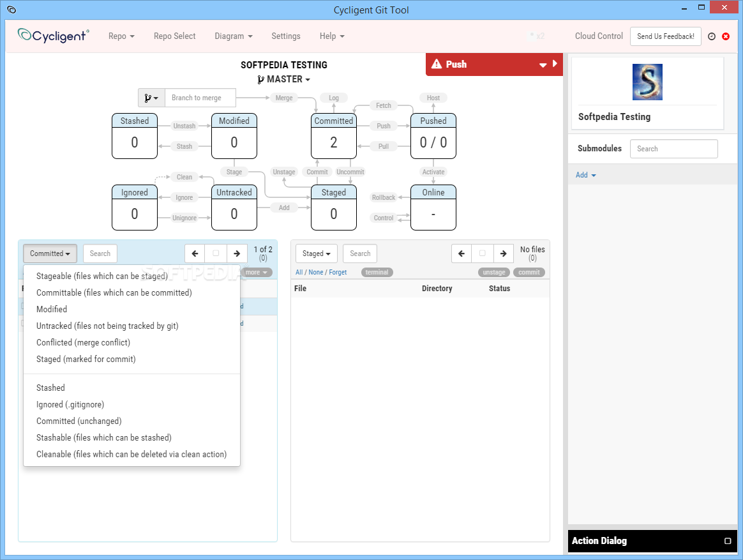This screenshot has width=743, height=560.
Task: Expand the more dropdown in Committed panel
Action: (x=257, y=272)
